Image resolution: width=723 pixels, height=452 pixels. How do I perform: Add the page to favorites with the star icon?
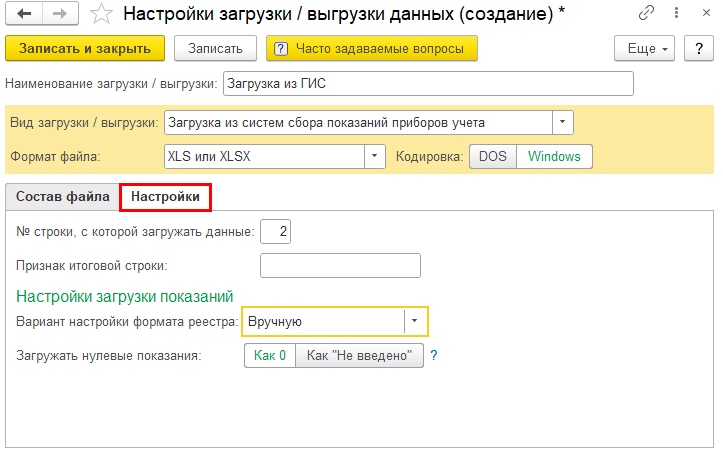pyautogui.click(x=101, y=14)
